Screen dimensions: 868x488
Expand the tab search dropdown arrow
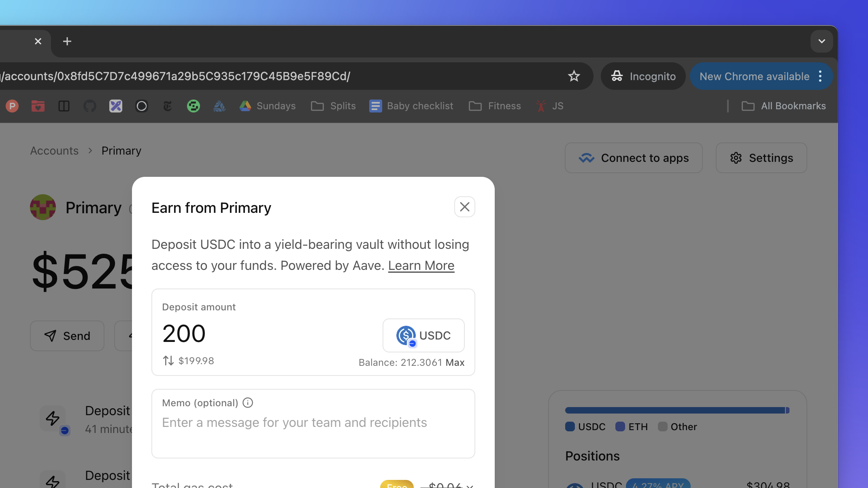821,41
